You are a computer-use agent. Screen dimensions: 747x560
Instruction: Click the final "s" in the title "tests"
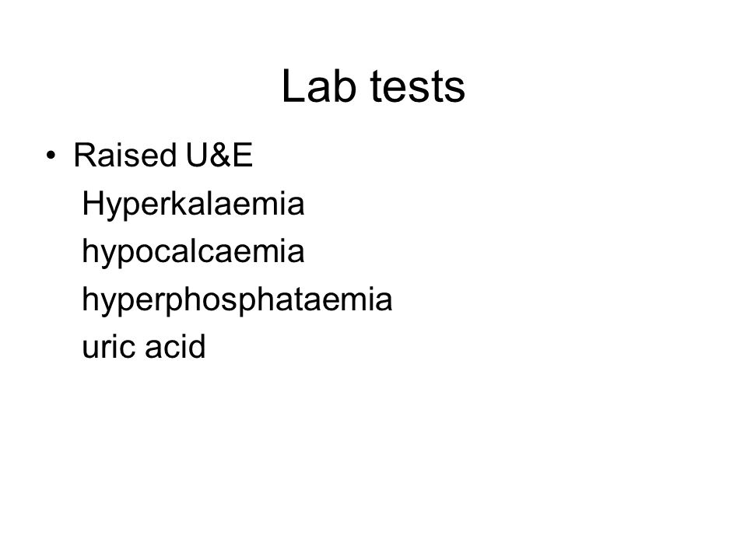coord(457,90)
